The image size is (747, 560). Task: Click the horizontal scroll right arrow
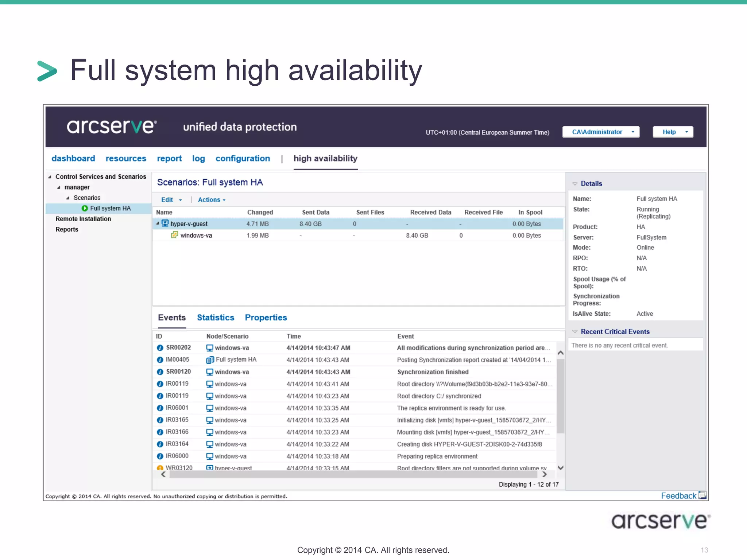545,474
